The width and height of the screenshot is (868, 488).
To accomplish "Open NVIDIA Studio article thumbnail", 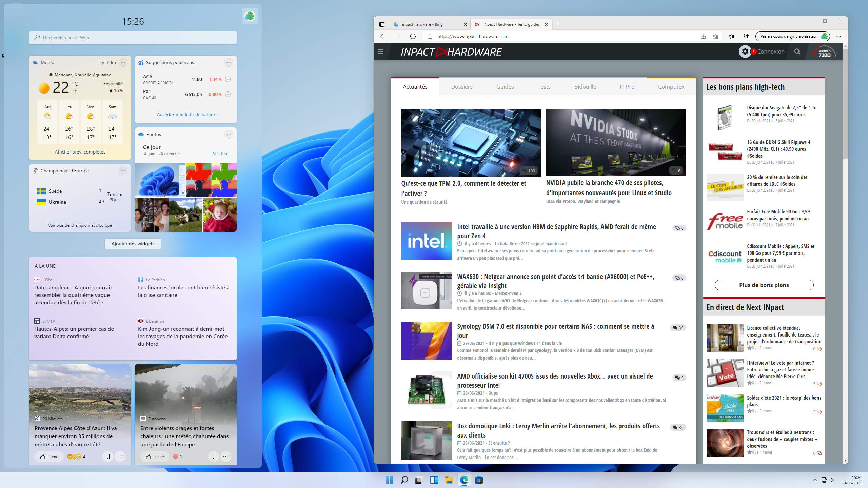I will point(616,142).
